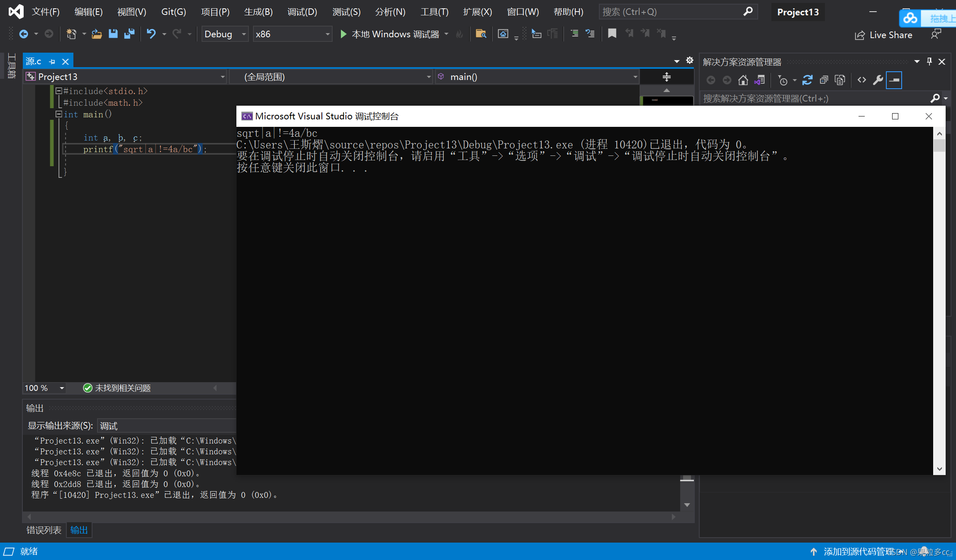Viewport: 956px width, 560px height.
Task: Click the printf line in the code editor
Action: [145, 149]
